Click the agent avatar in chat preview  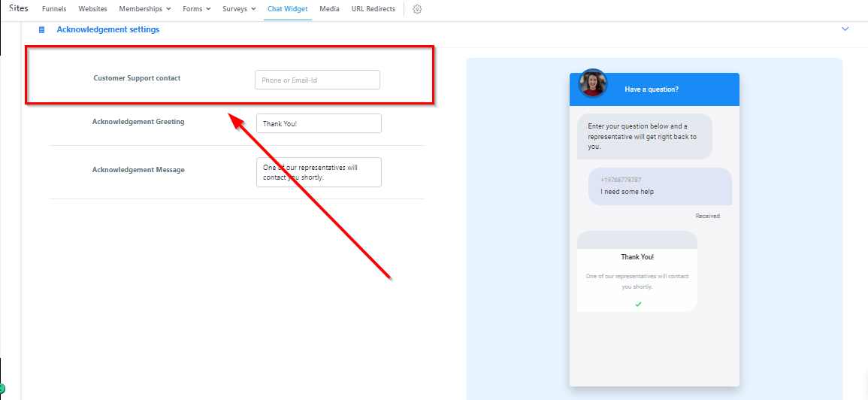pos(592,83)
